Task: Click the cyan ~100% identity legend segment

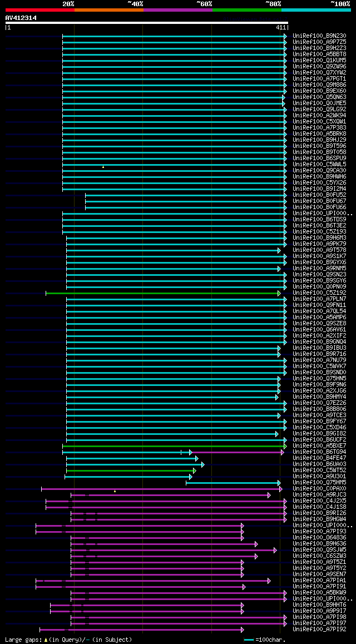Action: (316, 10)
